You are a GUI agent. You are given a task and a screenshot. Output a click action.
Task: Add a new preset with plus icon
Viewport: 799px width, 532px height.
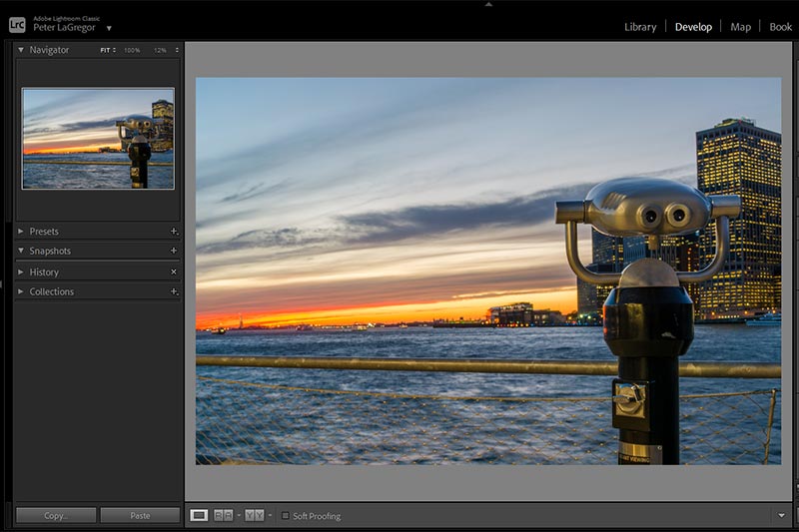click(x=174, y=232)
